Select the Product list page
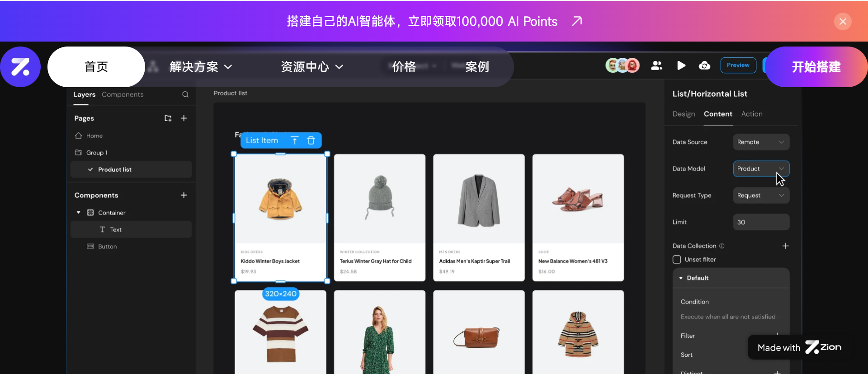Image resolution: width=868 pixels, height=374 pixels. tap(131, 169)
